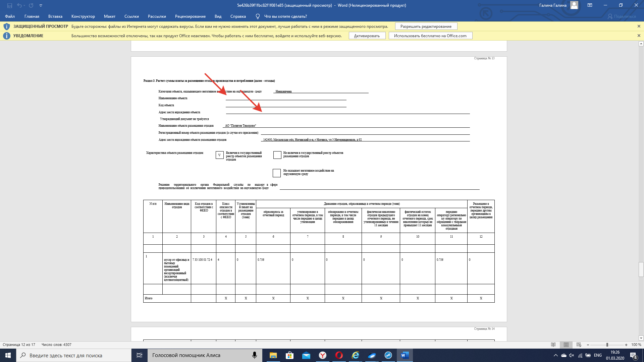Image resolution: width=644 pixels, height=362 pixels.
Task: Open the Рецензирование ribbon tab
Action: click(x=190, y=16)
